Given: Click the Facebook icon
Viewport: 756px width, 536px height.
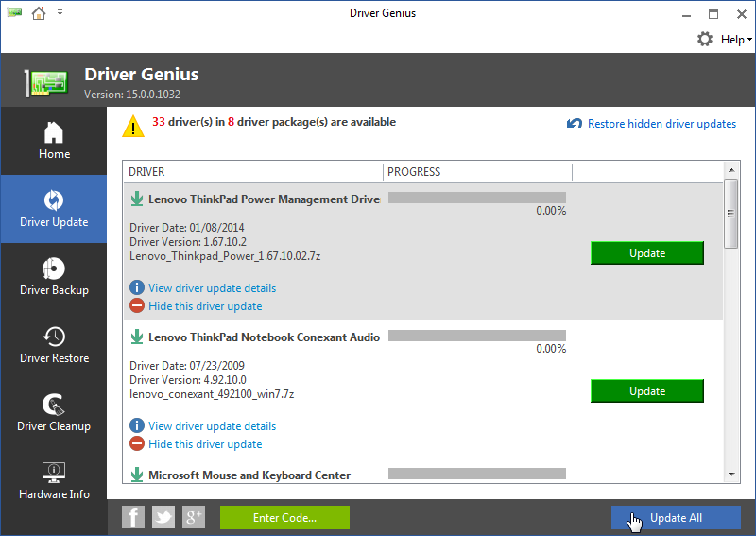Looking at the screenshot, I should 133,517.
